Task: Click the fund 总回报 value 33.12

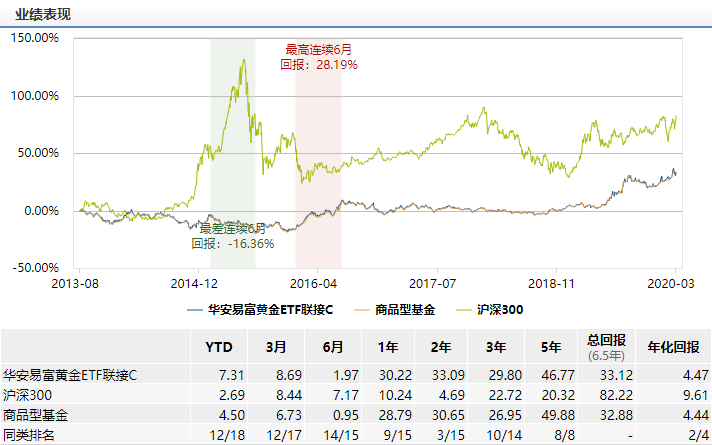Action: [616, 375]
